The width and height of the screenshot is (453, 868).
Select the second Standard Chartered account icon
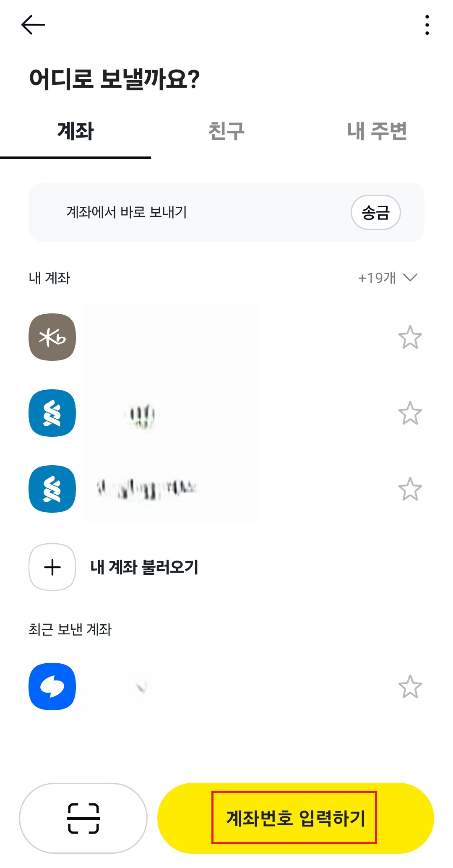click(52, 489)
